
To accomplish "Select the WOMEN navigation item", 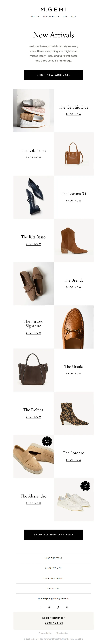I will point(35,17).
